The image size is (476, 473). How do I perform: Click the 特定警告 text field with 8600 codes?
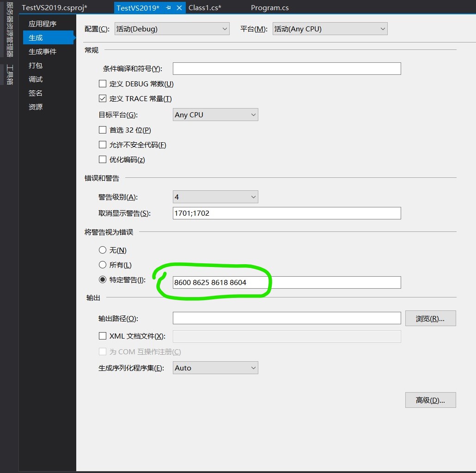tap(287, 283)
